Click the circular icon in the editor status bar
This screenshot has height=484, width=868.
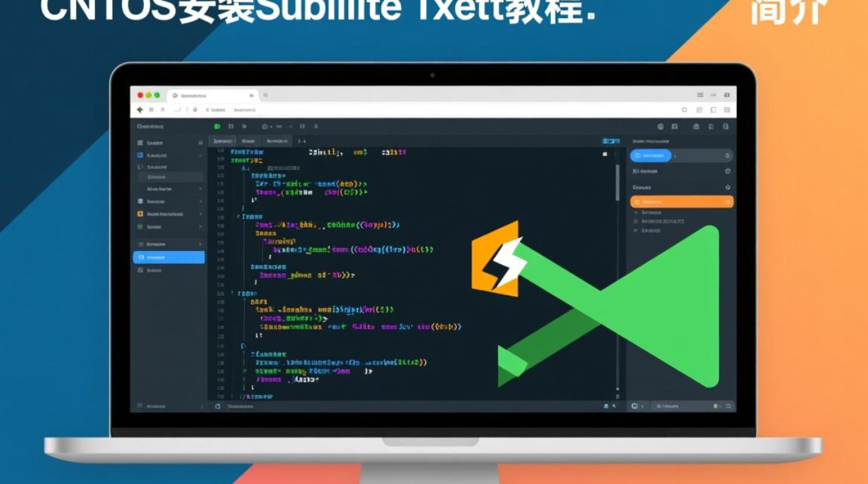(x=218, y=407)
